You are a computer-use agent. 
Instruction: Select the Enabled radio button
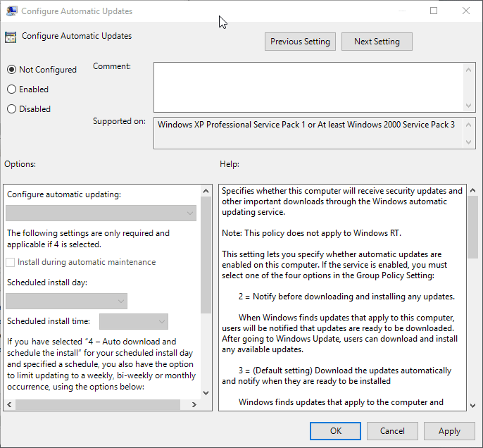click(11, 89)
